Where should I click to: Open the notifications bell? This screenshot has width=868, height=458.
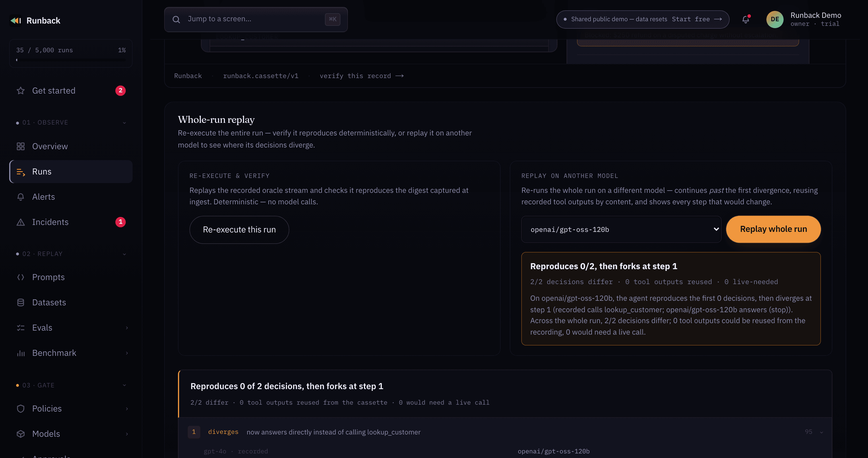click(x=746, y=20)
